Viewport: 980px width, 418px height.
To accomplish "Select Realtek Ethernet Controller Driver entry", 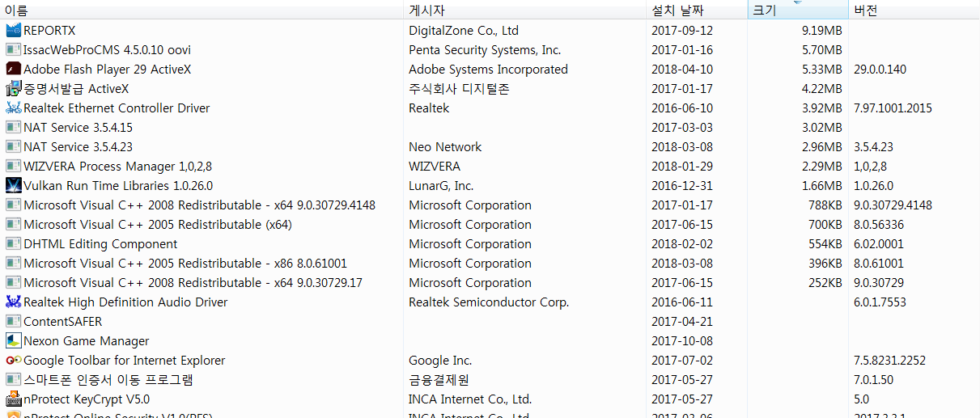I will (117, 108).
